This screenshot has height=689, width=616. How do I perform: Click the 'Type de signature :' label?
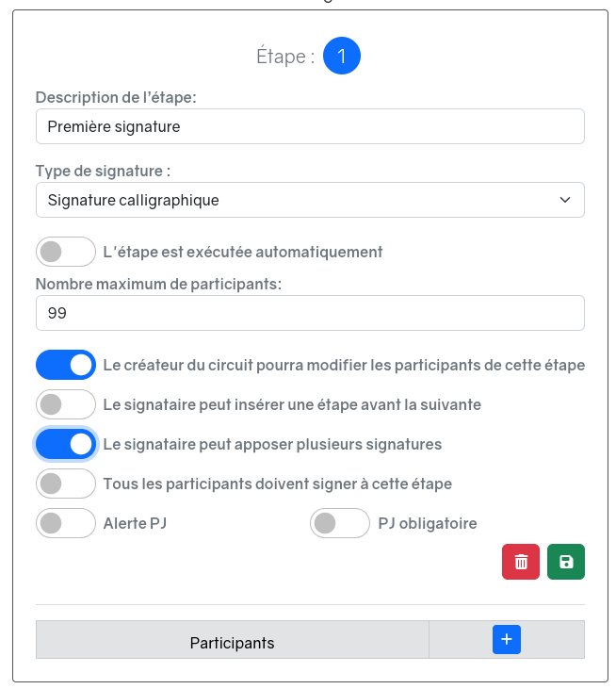coord(104,171)
